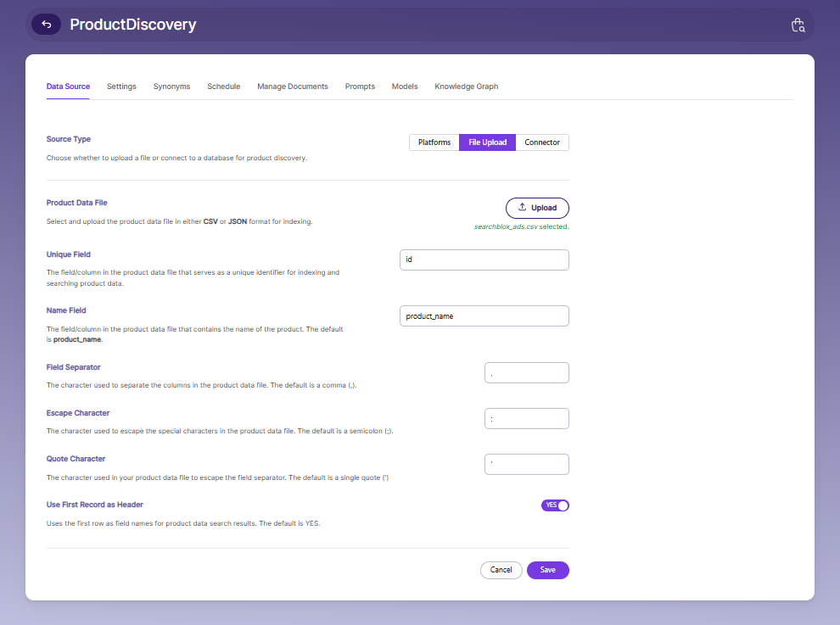
Task: Click the Escape Character label
Action: point(78,413)
